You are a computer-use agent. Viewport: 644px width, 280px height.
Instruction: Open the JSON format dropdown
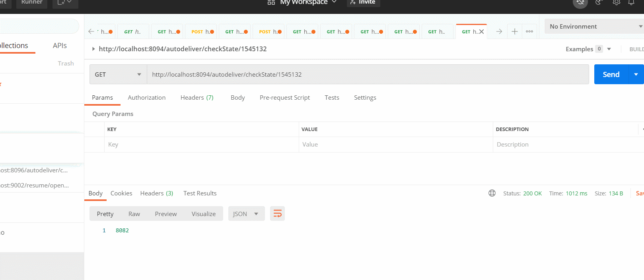(x=246, y=214)
